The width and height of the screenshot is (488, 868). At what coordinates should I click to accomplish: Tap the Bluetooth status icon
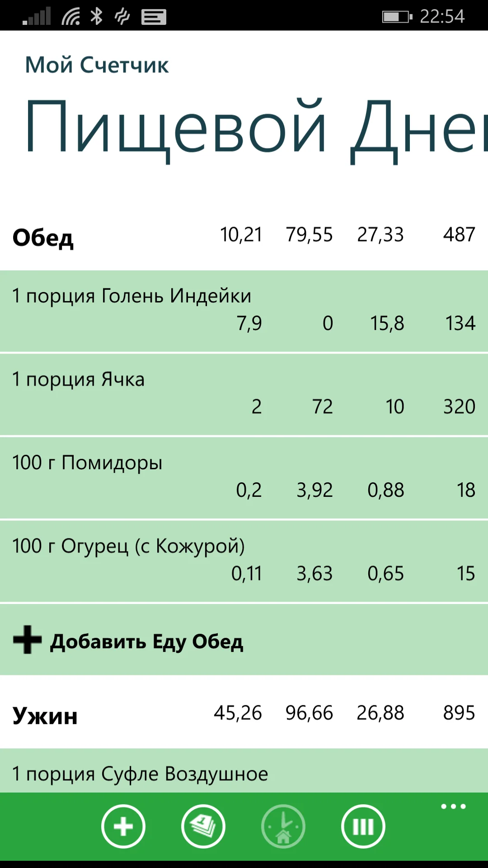coord(96,17)
